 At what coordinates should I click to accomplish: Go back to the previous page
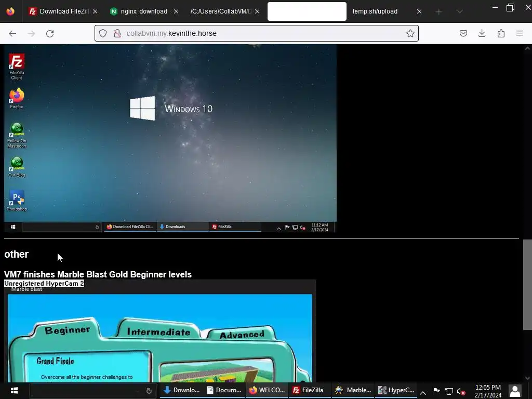click(12, 33)
